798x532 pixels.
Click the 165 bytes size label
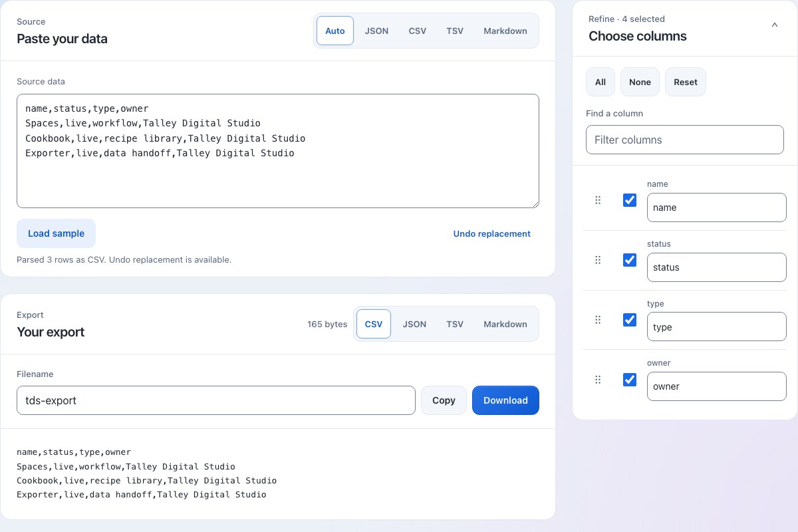pos(327,324)
